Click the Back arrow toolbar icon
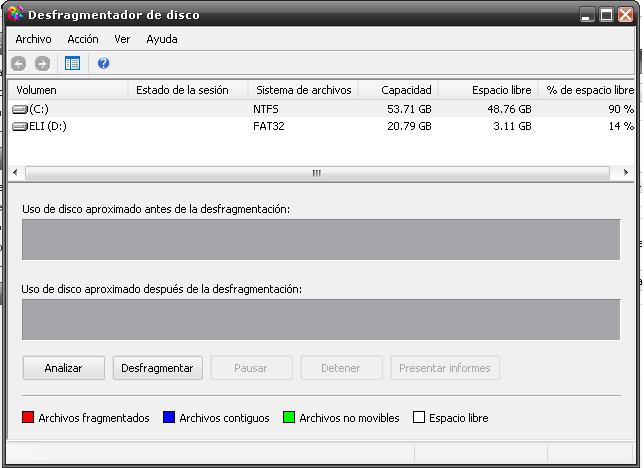Image resolution: width=644 pixels, height=468 pixels. point(18,64)
